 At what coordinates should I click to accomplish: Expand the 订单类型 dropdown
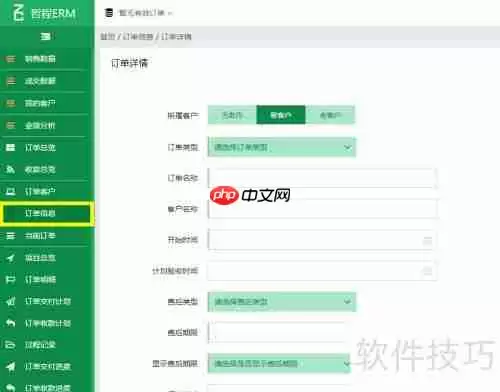tap(282, 147)
